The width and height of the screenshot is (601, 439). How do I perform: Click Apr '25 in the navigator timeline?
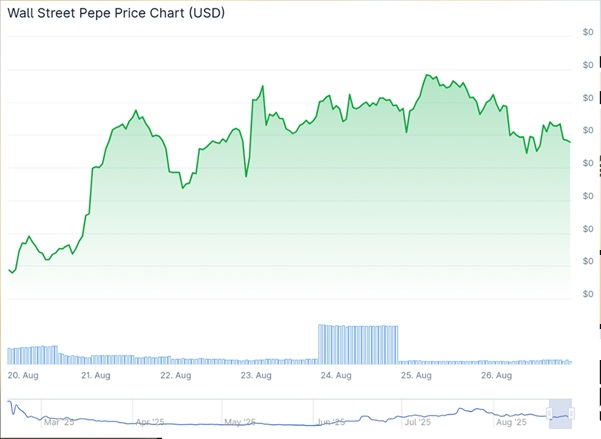[149, 423]
